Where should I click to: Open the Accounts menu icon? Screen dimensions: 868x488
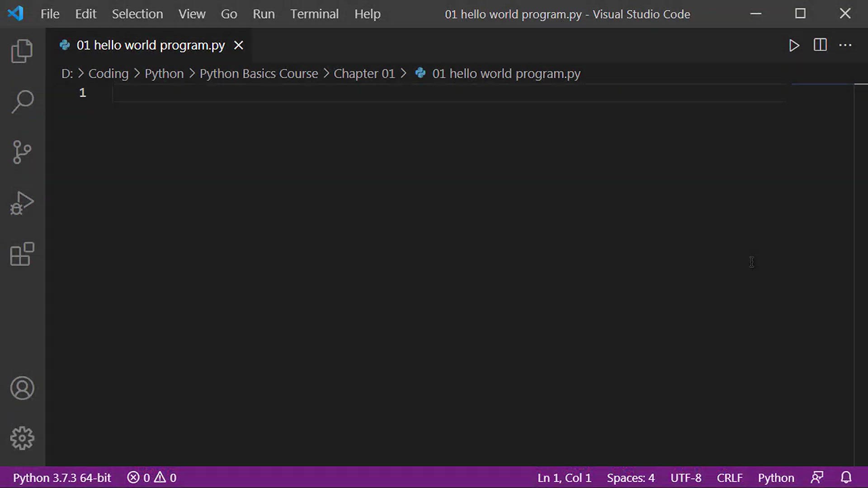click(x=22, y=388)
